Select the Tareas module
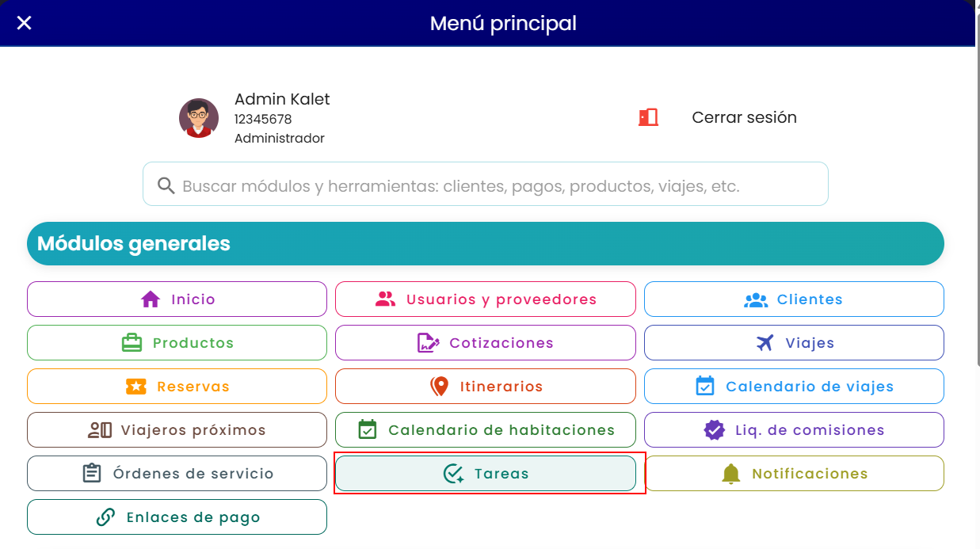 (486, 474)
